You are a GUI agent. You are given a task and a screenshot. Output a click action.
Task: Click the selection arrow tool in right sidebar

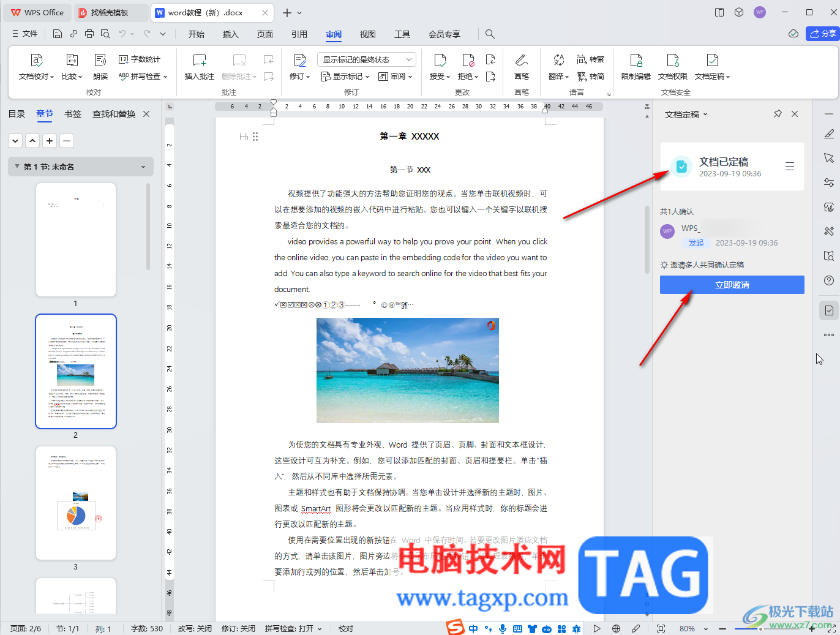point(829,158)
